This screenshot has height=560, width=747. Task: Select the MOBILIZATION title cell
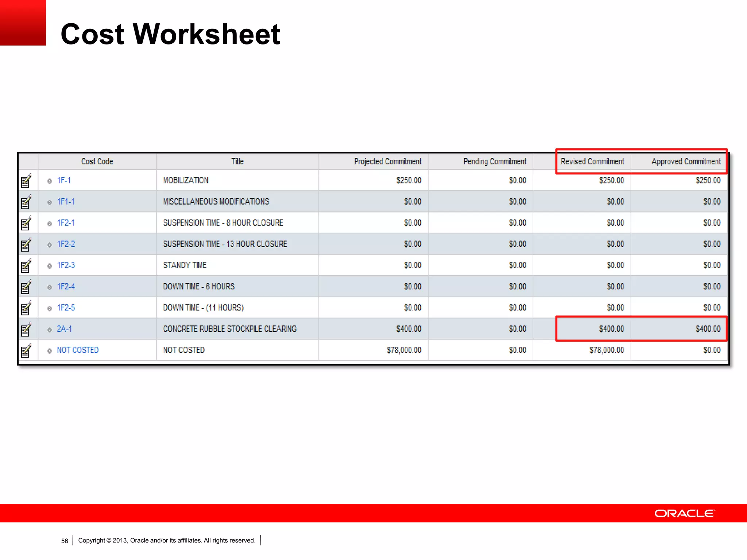coord(237,180)
